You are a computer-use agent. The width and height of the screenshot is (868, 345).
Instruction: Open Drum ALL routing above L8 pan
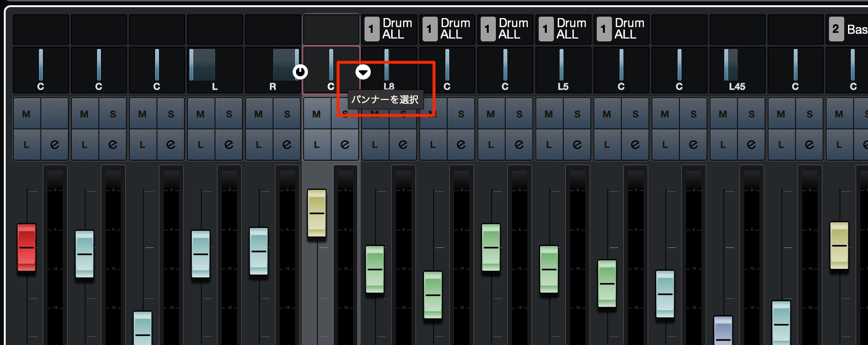click(389, 29)
